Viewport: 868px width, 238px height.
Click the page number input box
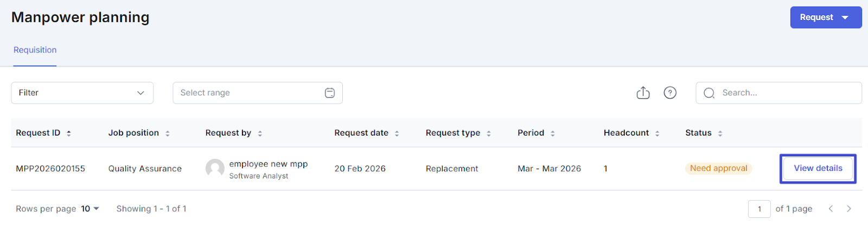click(759, 209)
